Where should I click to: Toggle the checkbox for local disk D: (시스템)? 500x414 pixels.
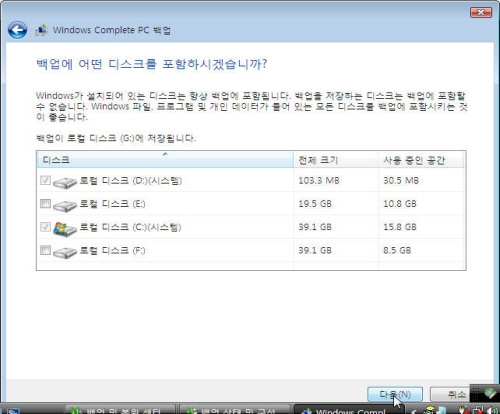[45, 180]
